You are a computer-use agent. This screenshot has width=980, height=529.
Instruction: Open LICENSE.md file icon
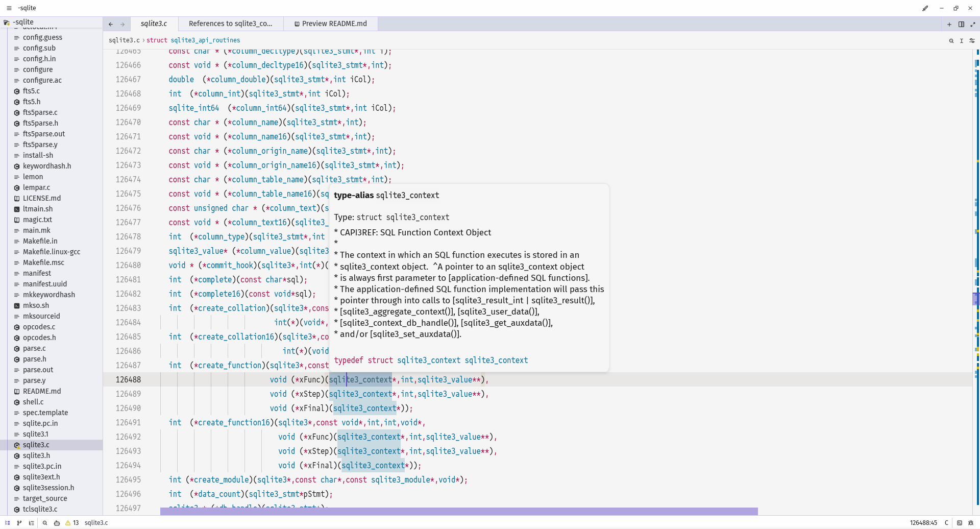pos(17,199)
